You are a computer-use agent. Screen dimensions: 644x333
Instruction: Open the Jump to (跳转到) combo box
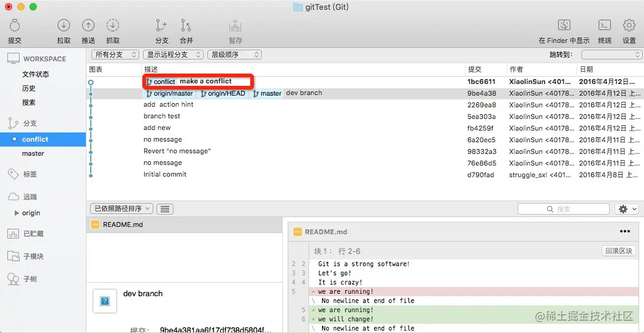tap(612, 54)
